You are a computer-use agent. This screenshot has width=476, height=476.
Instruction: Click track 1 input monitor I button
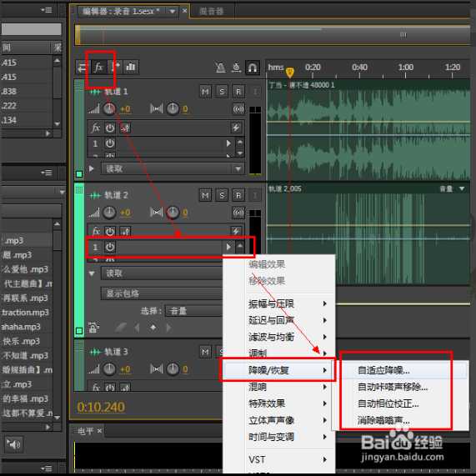click(255, 92)
